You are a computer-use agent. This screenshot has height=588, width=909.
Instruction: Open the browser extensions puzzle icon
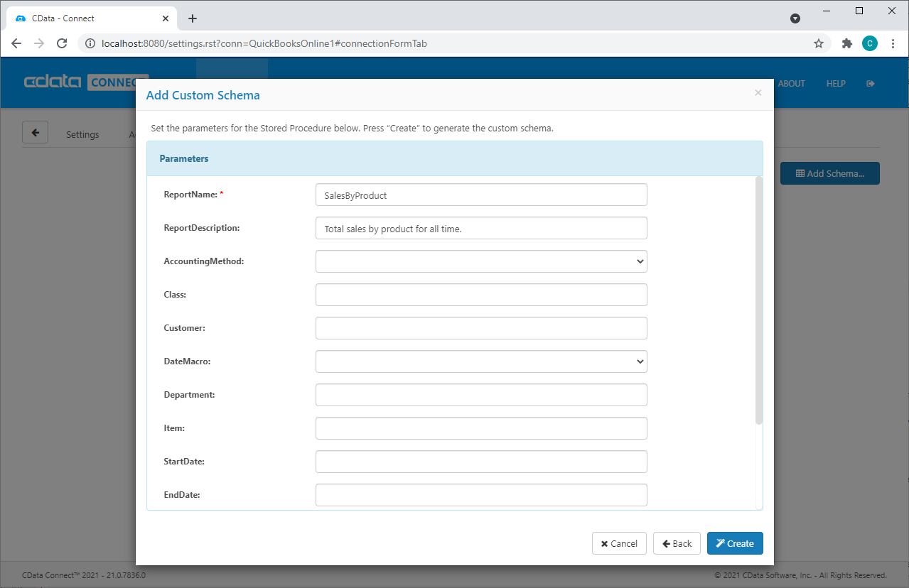tap(846, 43)
